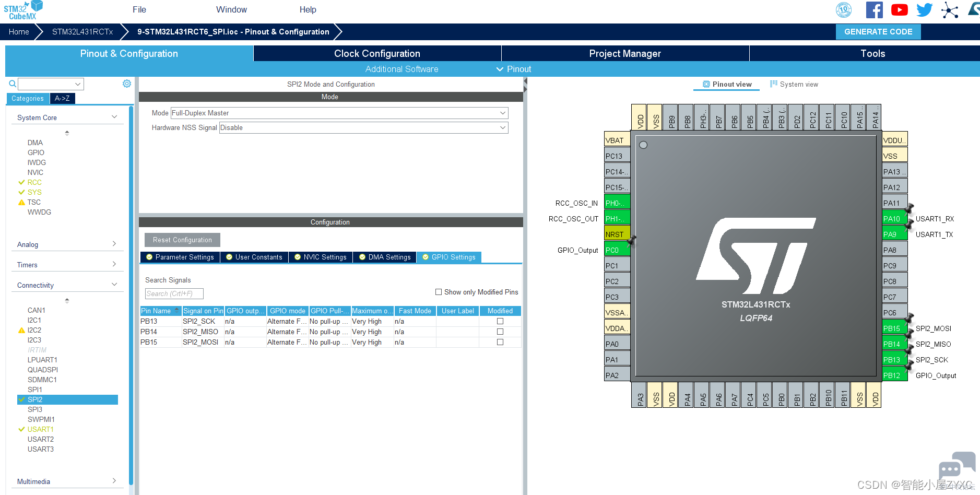Click the ST community network icon
The image size is (980, 495).
(x=950, y=10)
